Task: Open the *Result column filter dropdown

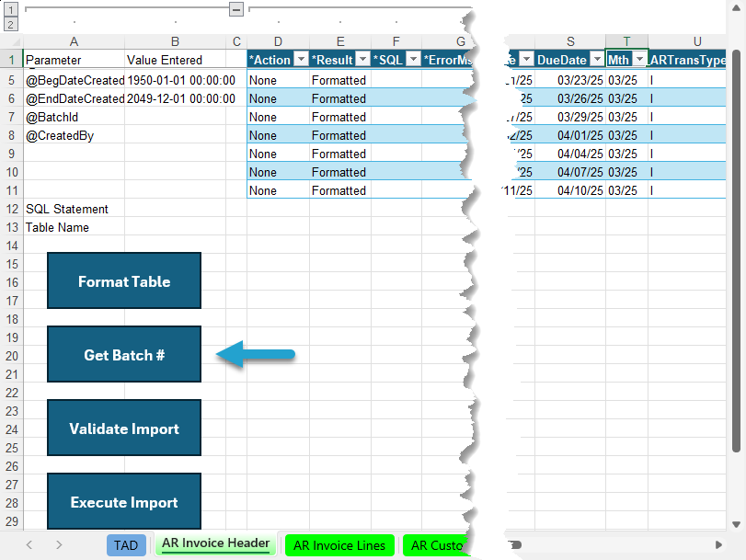Action: [363, 60]
